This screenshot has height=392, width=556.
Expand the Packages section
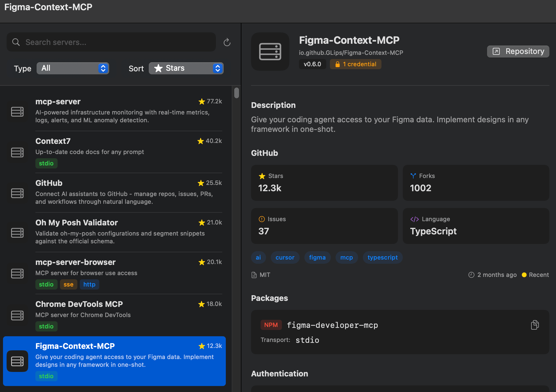click(x=269, y=298)
